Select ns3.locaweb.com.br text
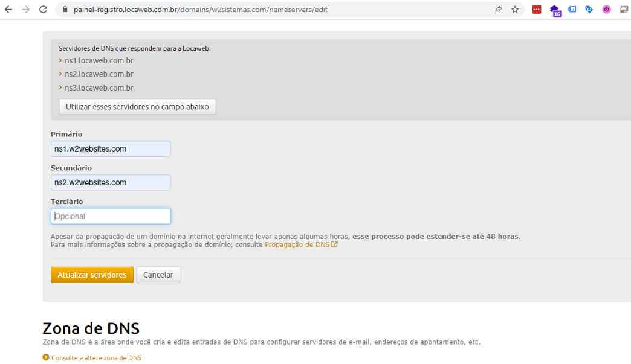The image size is (631, 364). tap(99, 88)
